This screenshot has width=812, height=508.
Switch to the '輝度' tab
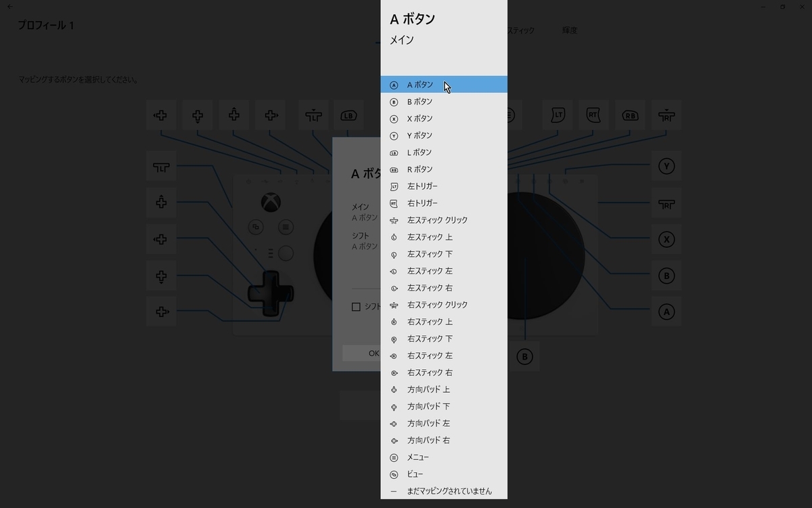click(570, 30)
